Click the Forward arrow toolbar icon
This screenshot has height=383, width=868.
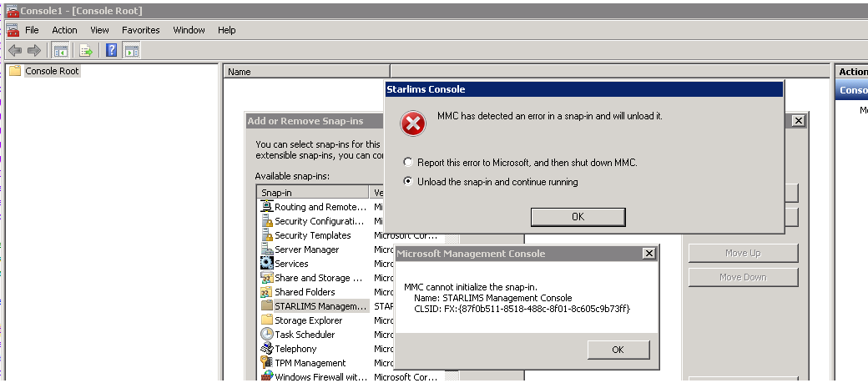[x=34, y=51]
